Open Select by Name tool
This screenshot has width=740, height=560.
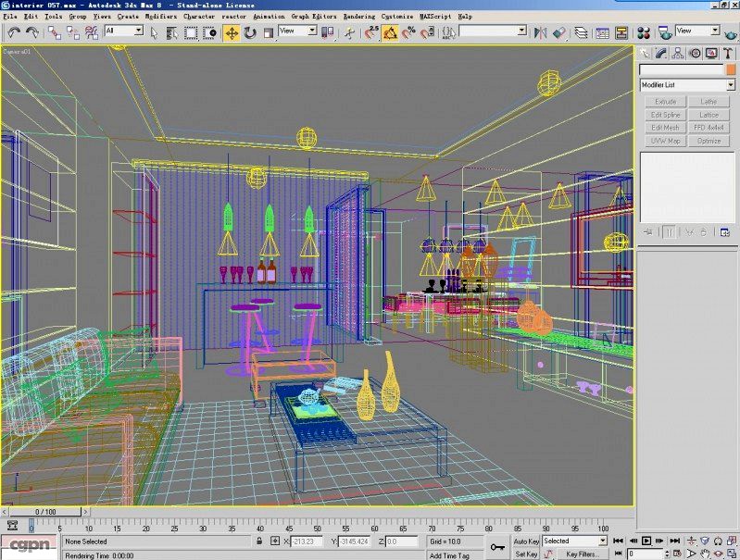pyautogui.click(x=171, y=33)
